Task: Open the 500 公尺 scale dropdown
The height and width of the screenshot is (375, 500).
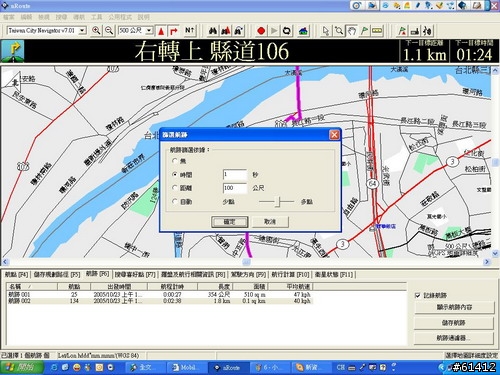Action: click(149, 31)
